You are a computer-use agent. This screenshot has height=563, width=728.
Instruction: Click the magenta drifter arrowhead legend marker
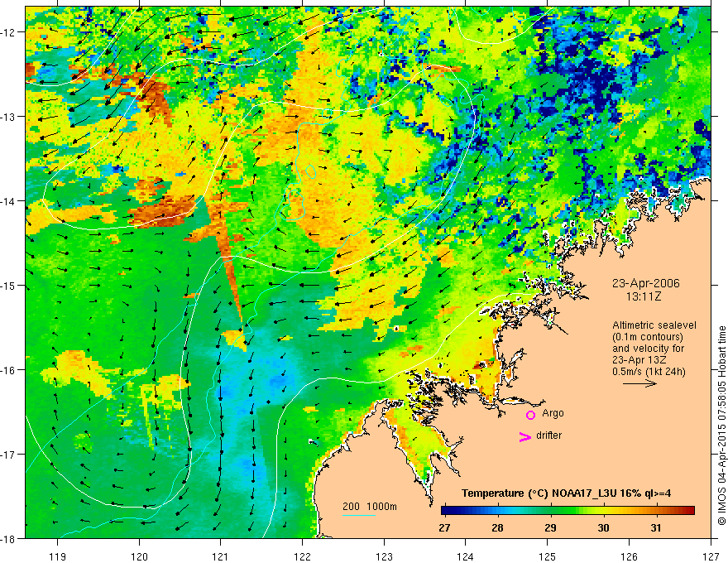coord(524,436)
